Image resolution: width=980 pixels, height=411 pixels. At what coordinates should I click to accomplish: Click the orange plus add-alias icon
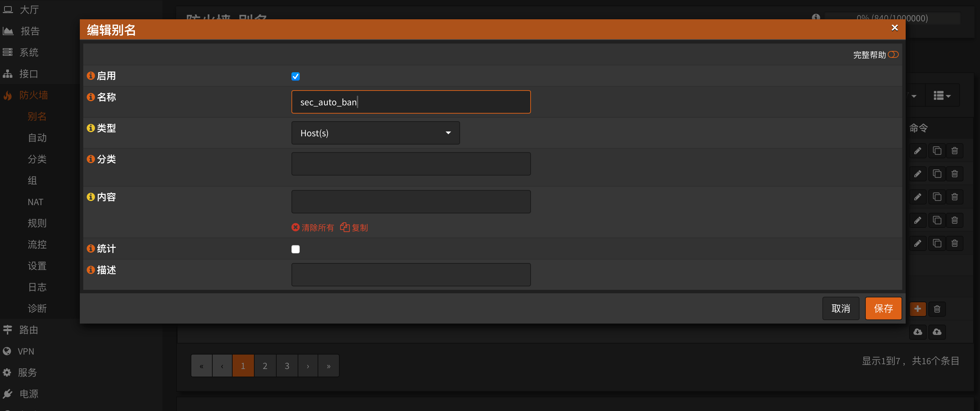917,309
